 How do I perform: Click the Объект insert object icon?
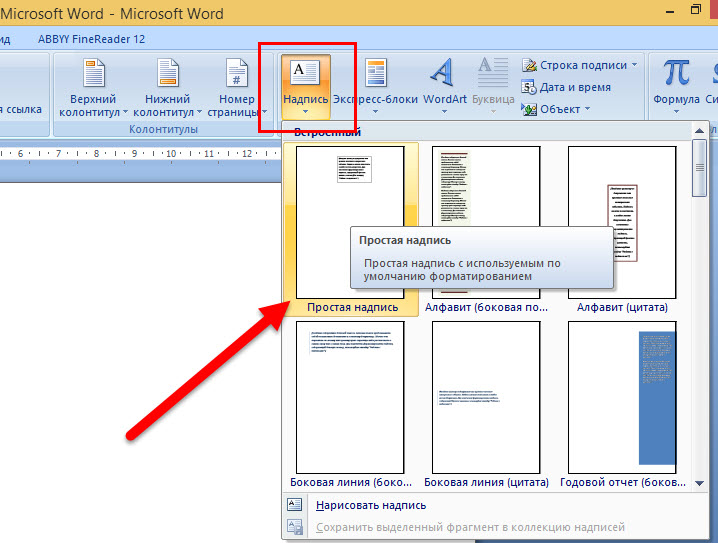click(x=529, y=109)
